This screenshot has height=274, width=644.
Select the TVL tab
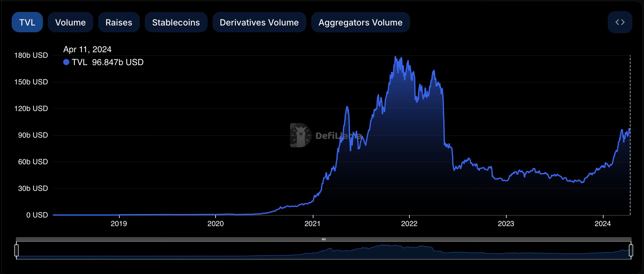[27, 22]
